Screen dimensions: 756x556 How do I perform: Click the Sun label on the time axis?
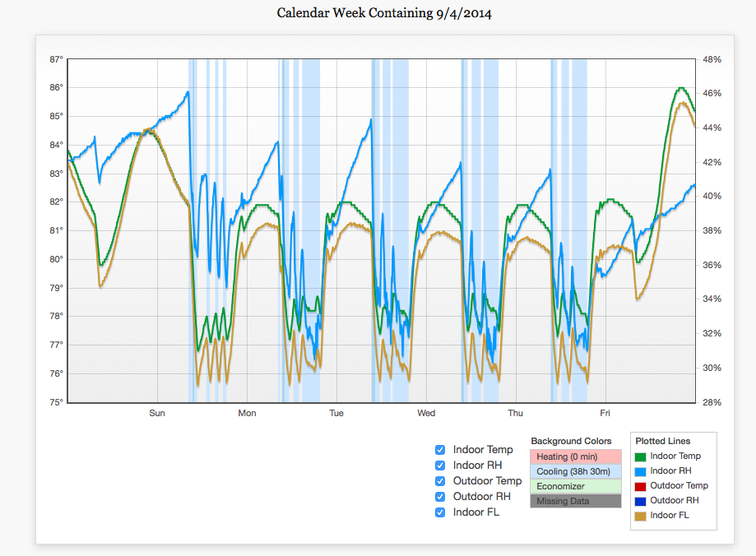tap(157, 413)
